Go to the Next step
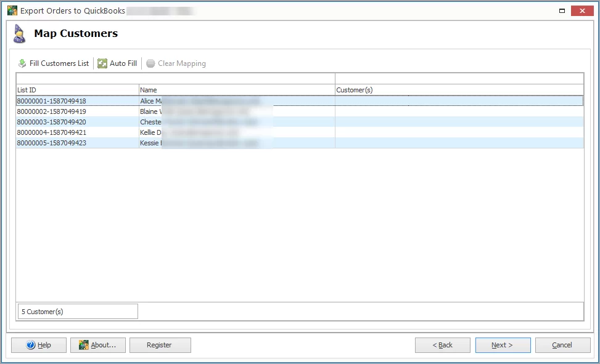Image resolution: width=600 pixels, height=364 pixels. click(x=502, y=346)
